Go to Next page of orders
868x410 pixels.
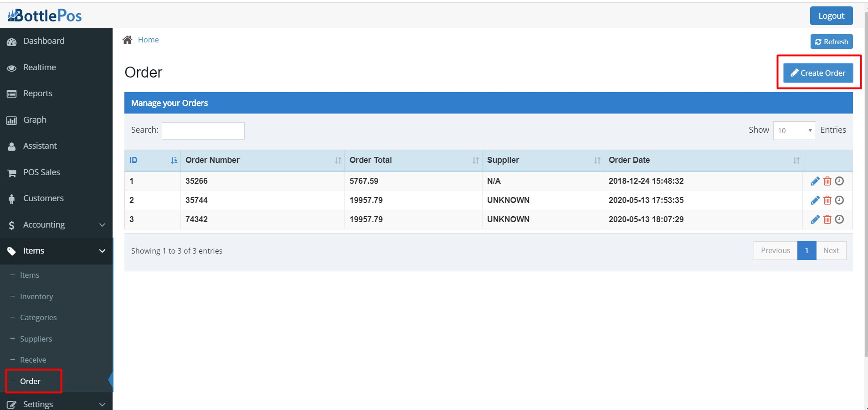point(831,250)
